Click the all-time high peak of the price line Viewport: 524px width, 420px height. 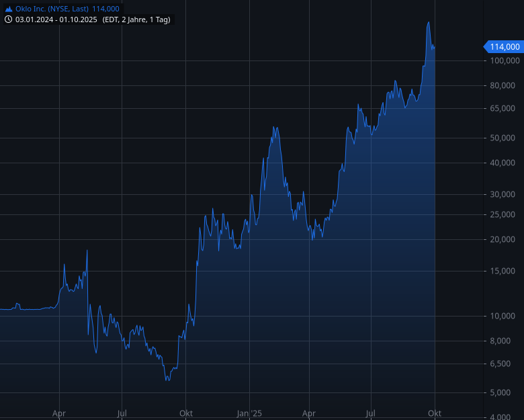[x=429, y=23]
